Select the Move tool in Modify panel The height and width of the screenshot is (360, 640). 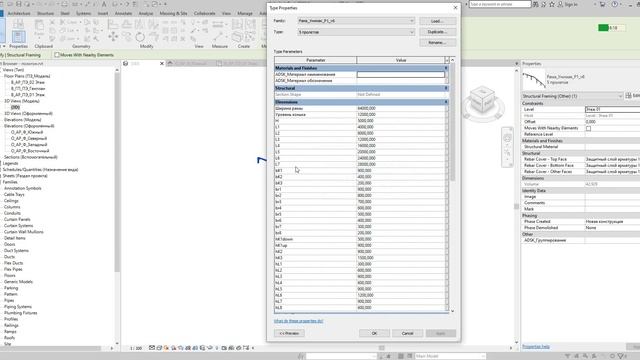click(x=113, y=37)
